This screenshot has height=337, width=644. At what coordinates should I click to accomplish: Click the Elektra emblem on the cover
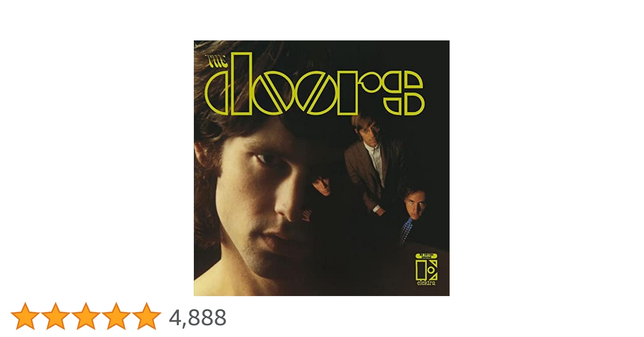(426, 270)
